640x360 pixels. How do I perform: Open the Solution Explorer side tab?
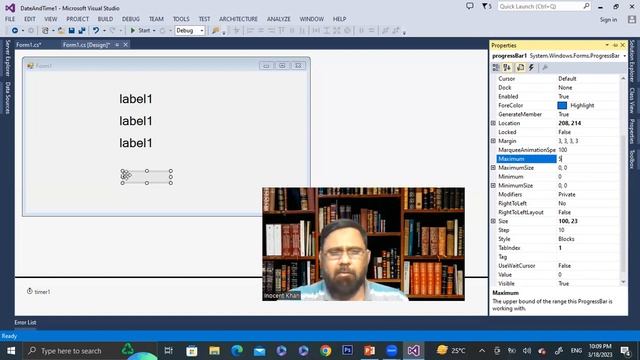coord(632,61)
